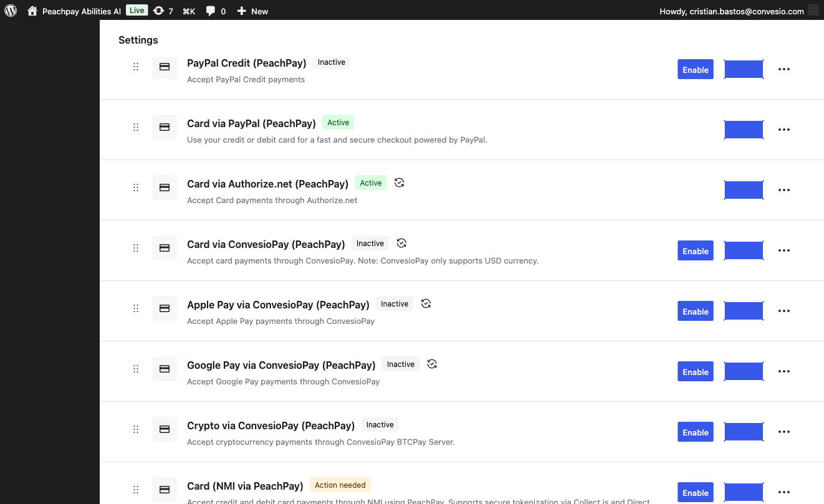824x504 pixels.
Task: Click the card icon for Card (NMI via PeachPay)
Action: [x=165, y=490]
